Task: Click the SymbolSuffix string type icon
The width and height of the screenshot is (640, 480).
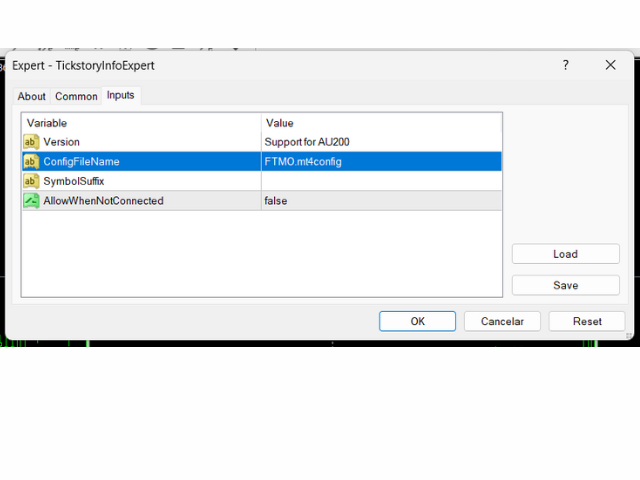Action: pyautogui.click(x=31, y=181)
